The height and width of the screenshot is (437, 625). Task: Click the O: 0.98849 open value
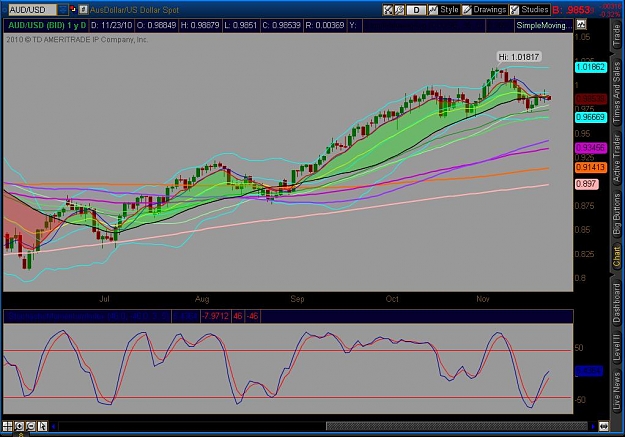tap(156, 26)
